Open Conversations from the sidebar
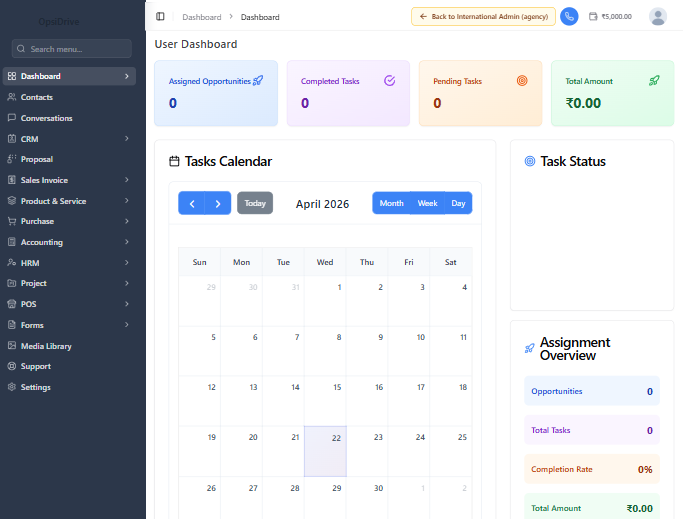Image resolution: width=683 pixels, height=519 pixels. pos(69,118)
